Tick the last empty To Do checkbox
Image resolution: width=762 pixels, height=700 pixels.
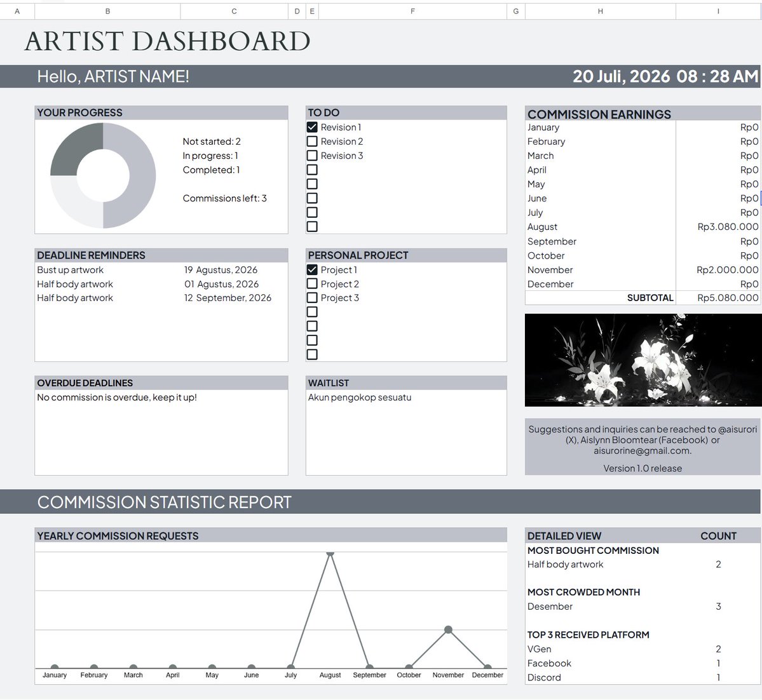312,226
